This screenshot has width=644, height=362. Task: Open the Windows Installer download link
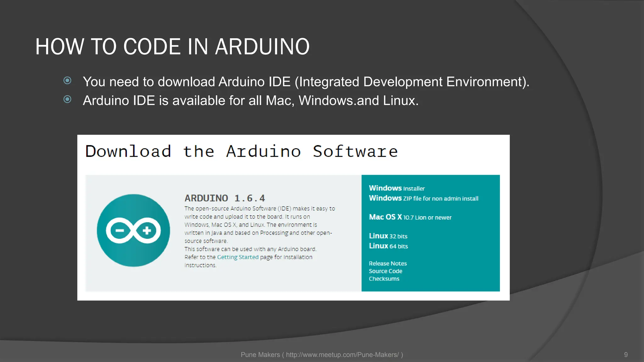pyautogui.click(x=397, y=188)
